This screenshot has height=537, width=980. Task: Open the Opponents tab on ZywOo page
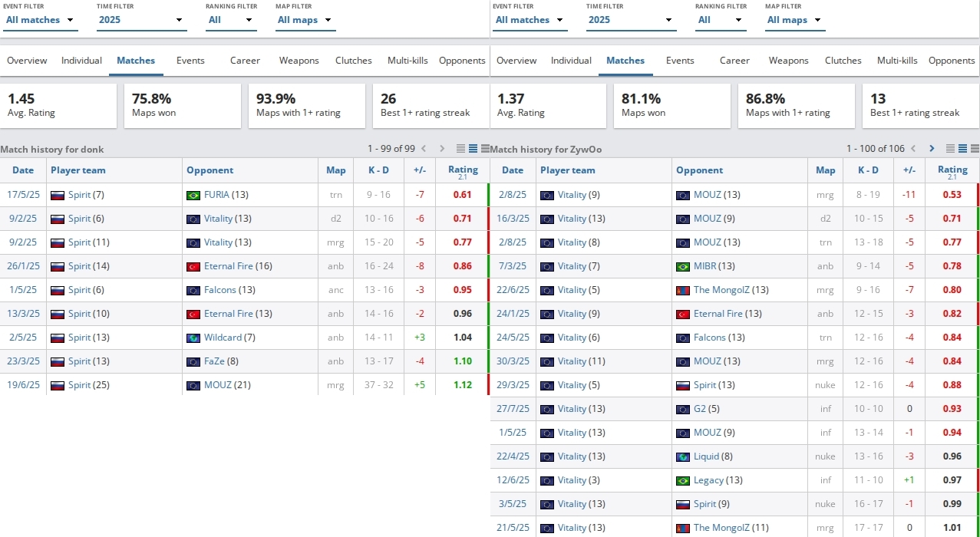[952, 61]
